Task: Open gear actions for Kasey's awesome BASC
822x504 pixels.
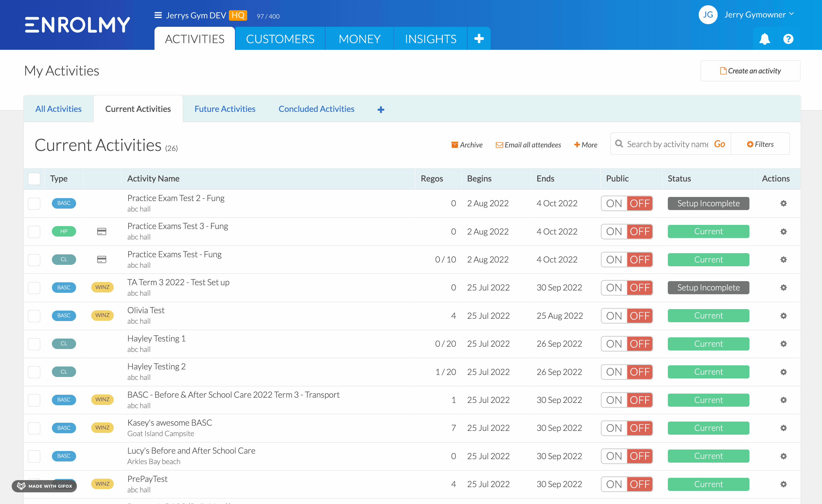Action: (x=783, y=428)
